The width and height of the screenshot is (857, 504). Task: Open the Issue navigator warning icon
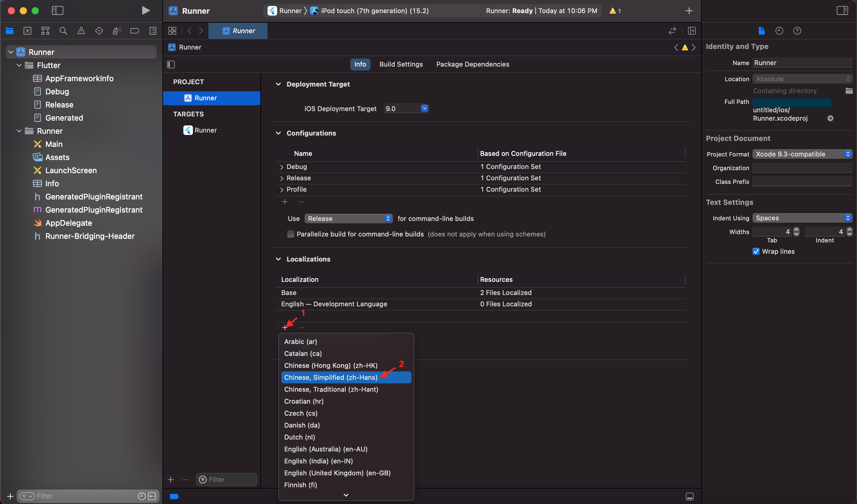(x=81, y=31)
